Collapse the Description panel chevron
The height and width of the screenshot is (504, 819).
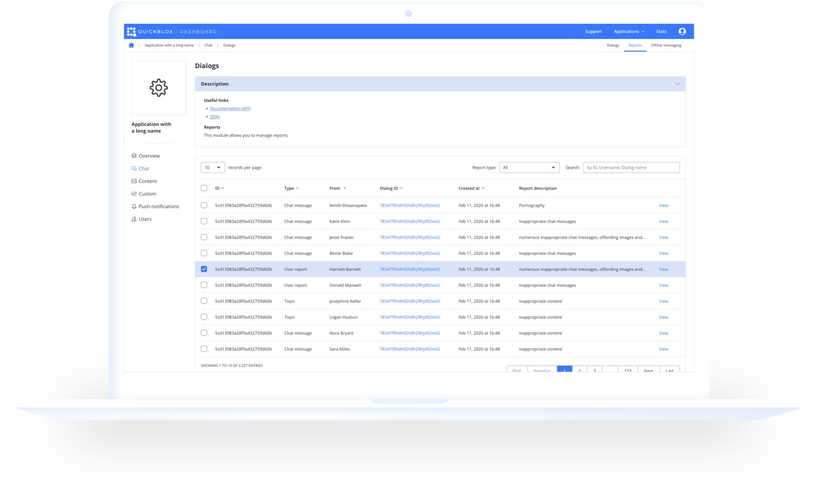pyautogui.click(x=677, y=84)
